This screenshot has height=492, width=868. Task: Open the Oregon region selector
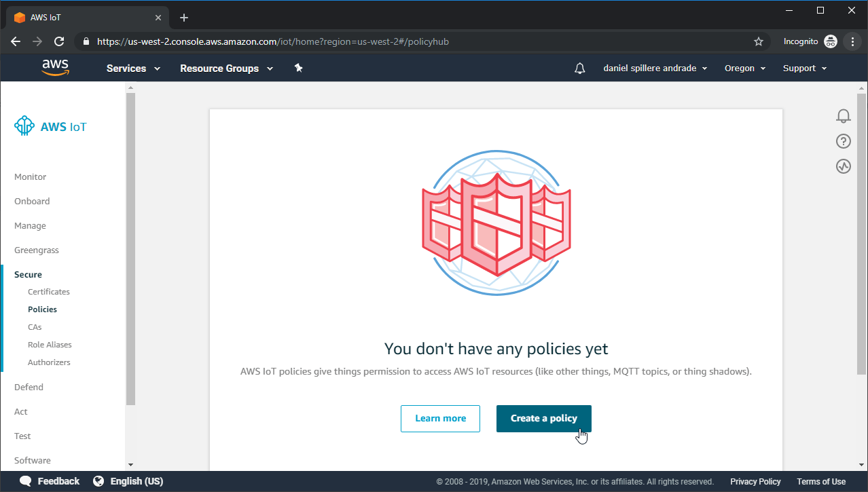pos(745,69)
